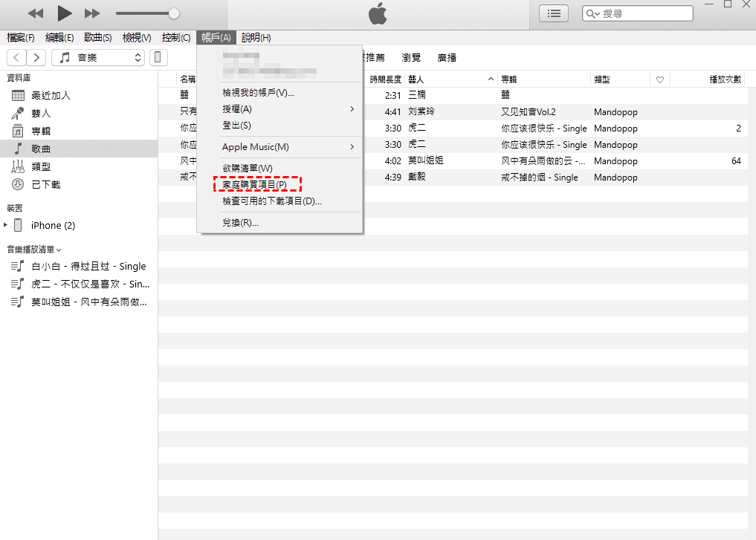Click the 廣播 tab
This screenshot has height=540, width=756.
click(447, 57)
